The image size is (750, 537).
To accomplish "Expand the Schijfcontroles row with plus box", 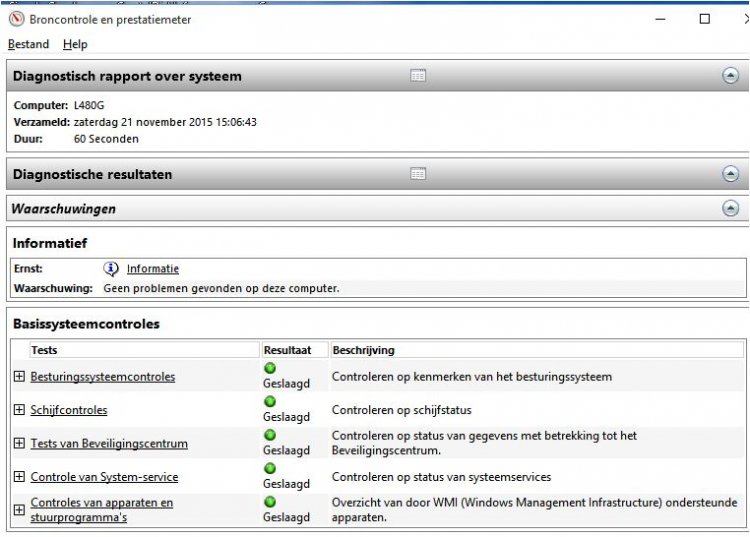I will pyautogui.click(x=19, y=410).
